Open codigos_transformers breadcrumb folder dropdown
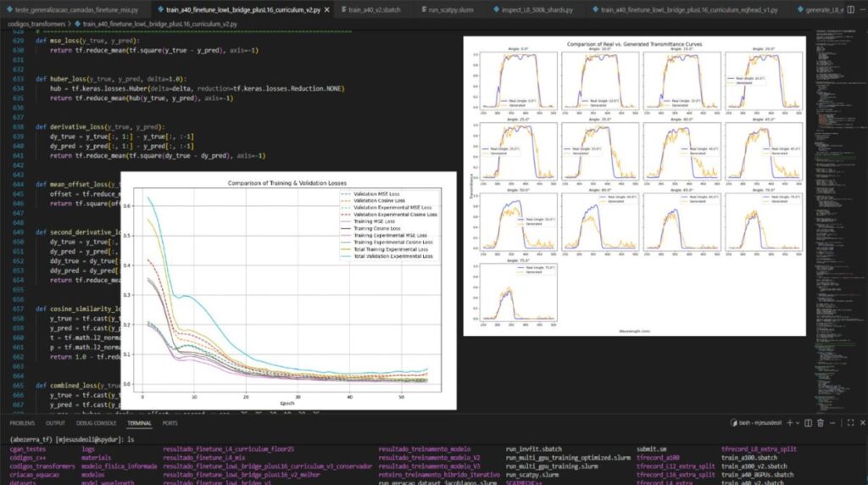This screenshot has width=868, height=485. tap(36, 25)
